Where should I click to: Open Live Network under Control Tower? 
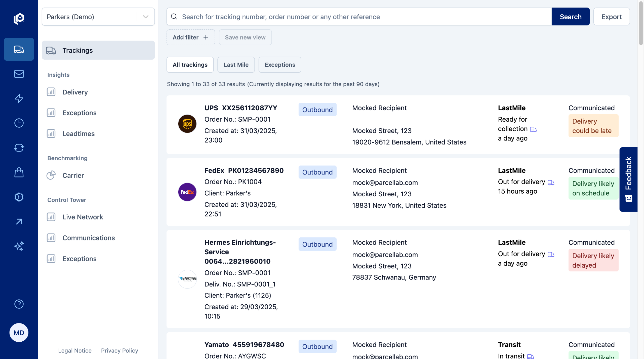coord(83,217)
